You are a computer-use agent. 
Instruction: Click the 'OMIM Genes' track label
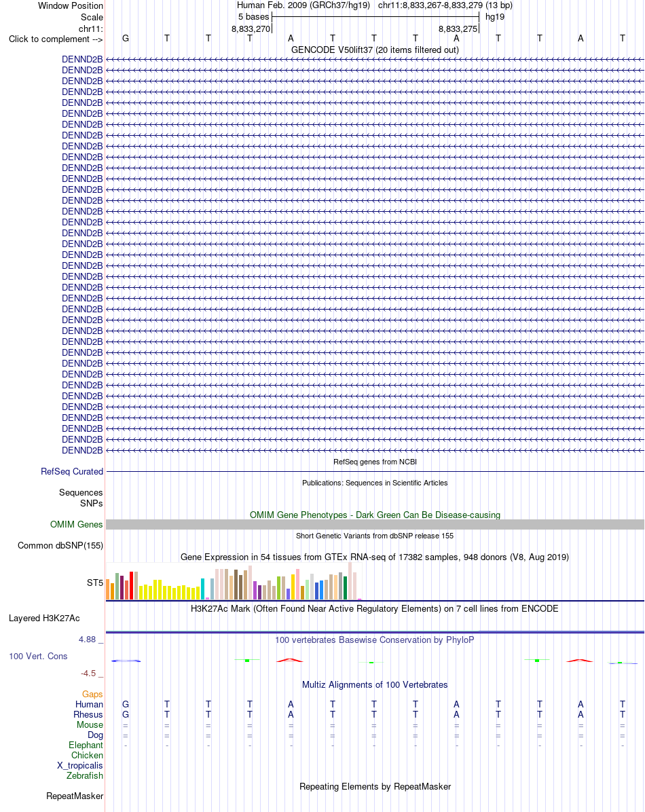coord(76,525)
